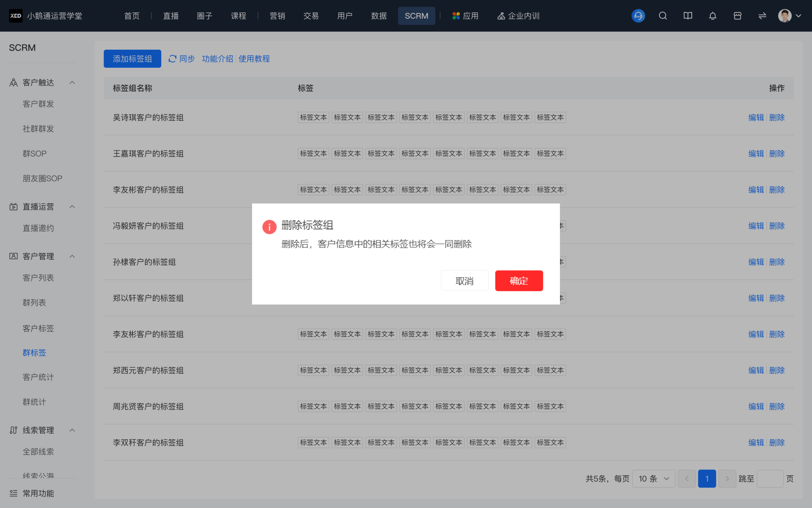Viewport: 812px width, 508px height.
Task: Open the notification bell
Action: (x=712, y=16)
